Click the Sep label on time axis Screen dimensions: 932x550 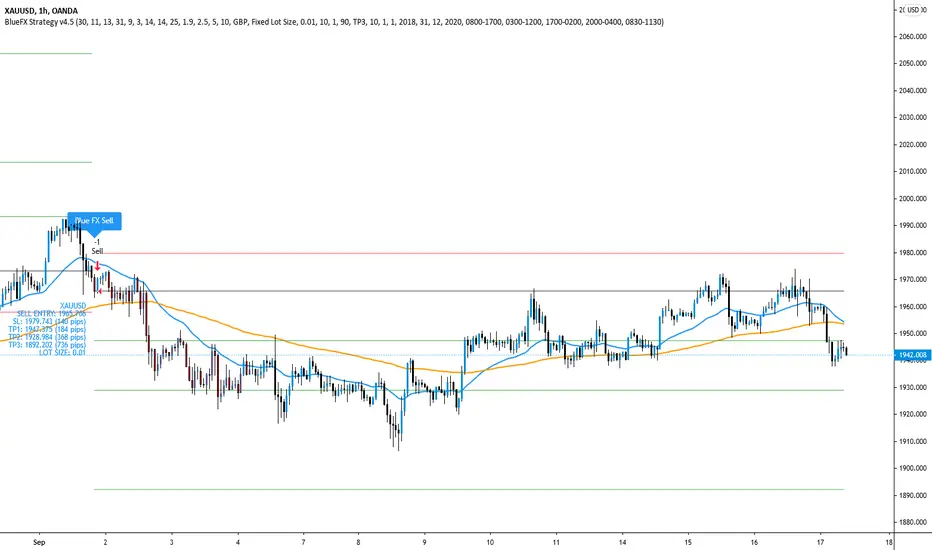[x=39, y=542]
